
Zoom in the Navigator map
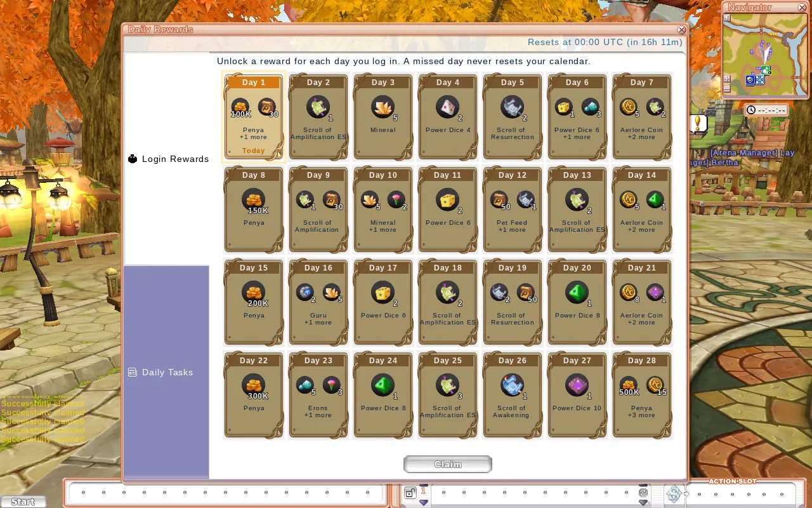pyautogui.click(x=727, y=79)
